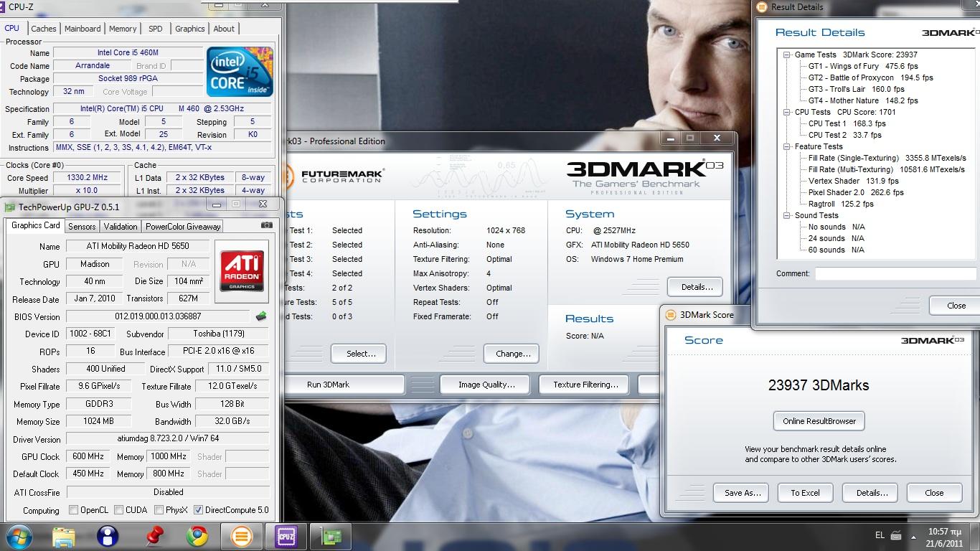
Task: Switch to the Validation tab in GPU-Z
Action: pos(121,226)
